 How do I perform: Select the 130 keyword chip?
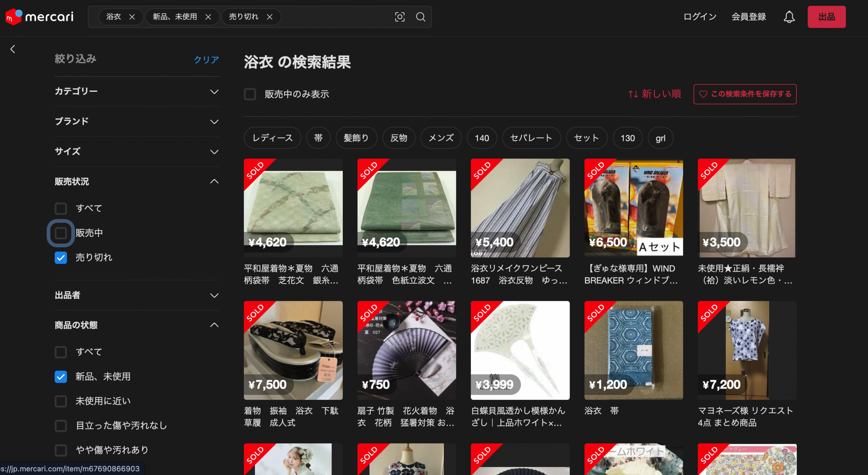(x=628, y=138)
